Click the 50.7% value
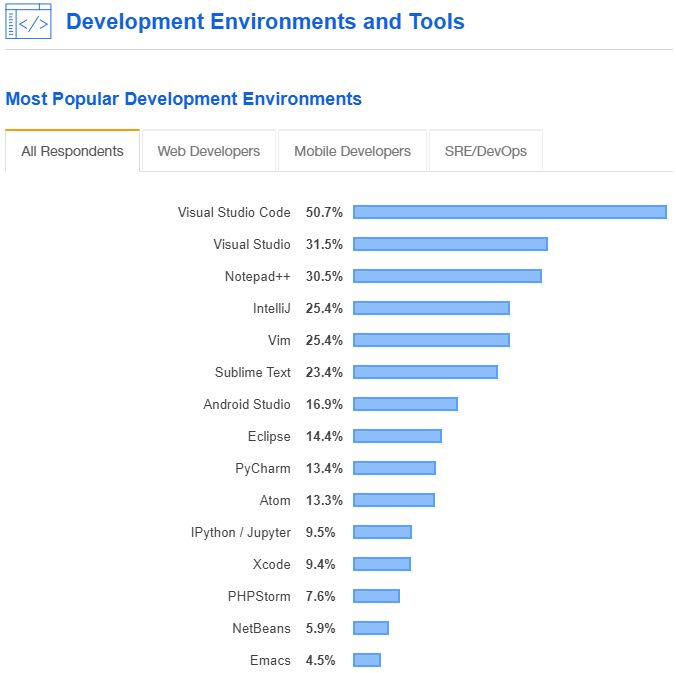The width and height of the screenshot is (676, 673). coord(324,212)
